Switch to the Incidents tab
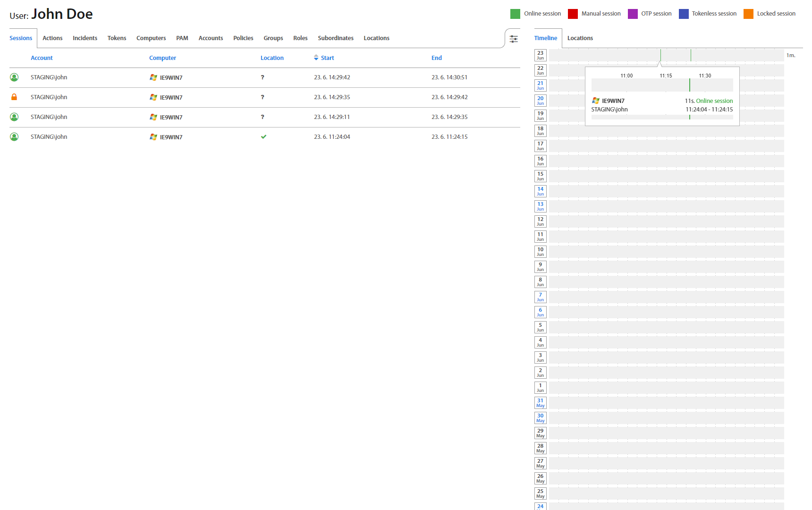812x510 pixels. pos(85,38)
